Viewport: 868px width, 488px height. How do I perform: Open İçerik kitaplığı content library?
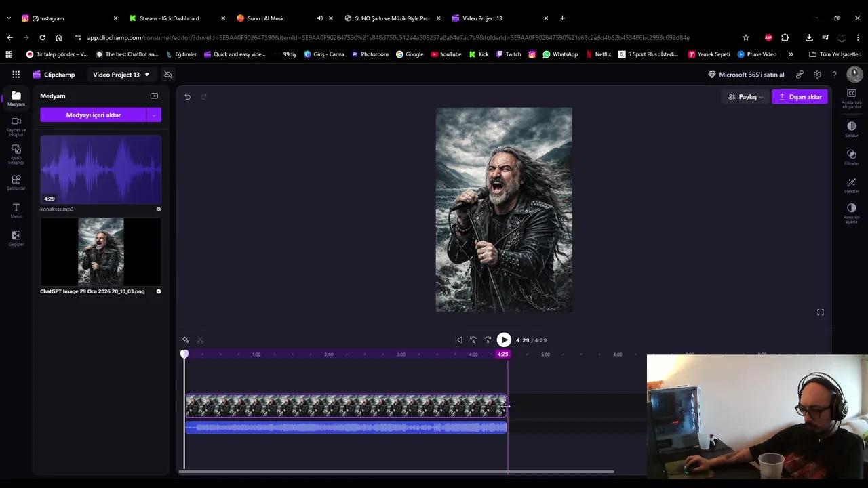[16, 155]
